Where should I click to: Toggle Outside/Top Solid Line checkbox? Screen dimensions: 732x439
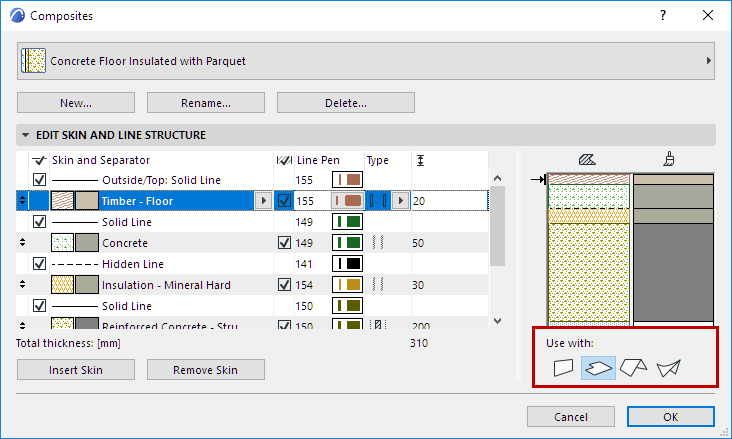click(40, 180)
